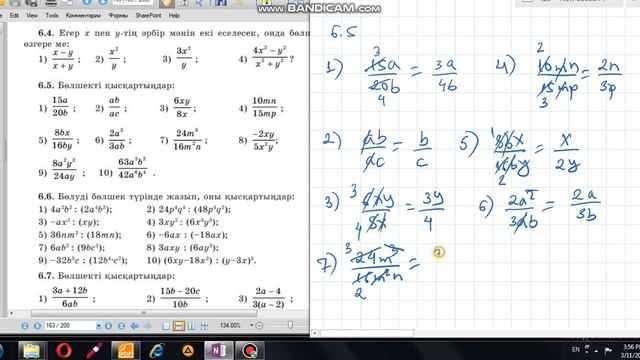Click the blue previous view arrow
This screenshot has width=640, height=360.
point(135,326)
